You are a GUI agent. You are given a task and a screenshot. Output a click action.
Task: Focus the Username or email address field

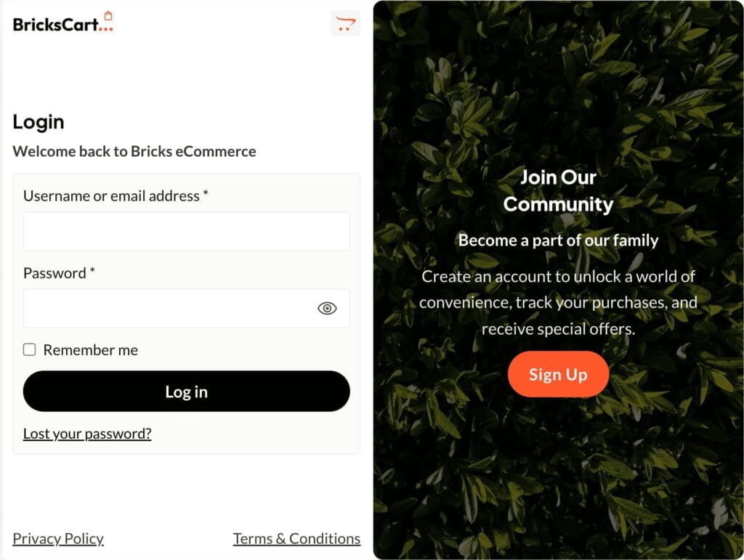point(187,232)
